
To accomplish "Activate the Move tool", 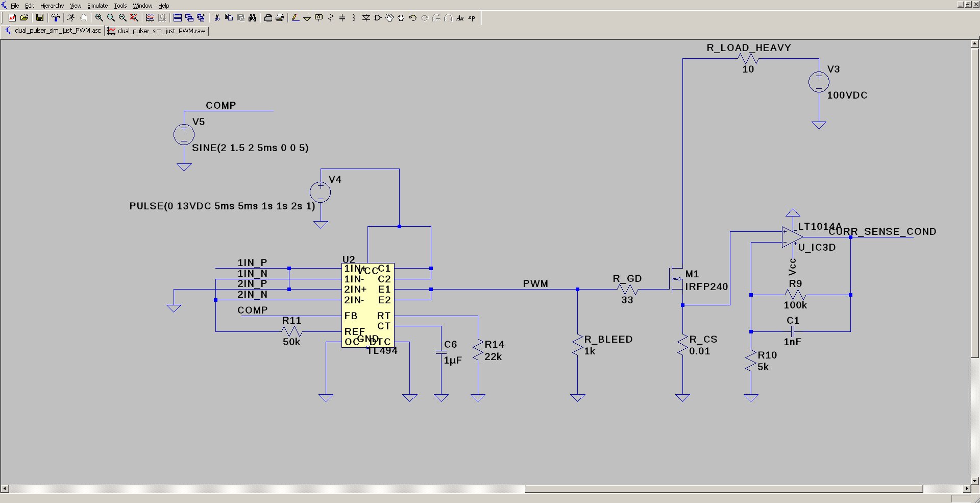I will click(389, 18).
